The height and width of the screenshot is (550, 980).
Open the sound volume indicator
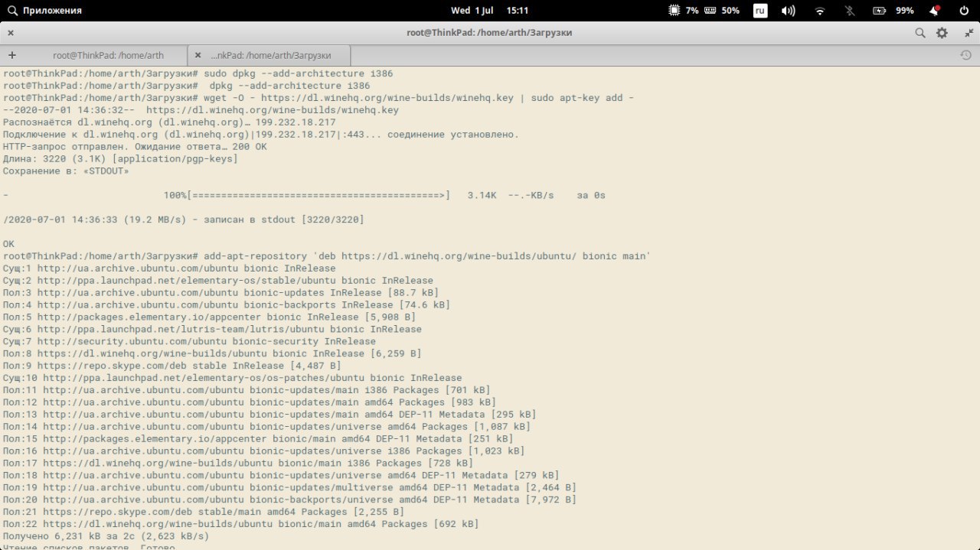[788, 11]
